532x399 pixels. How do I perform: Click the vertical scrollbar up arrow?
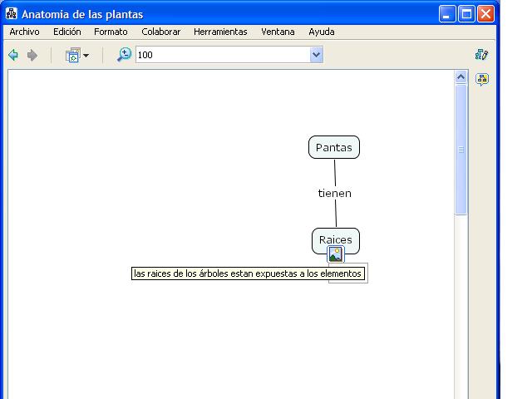[461, 77]
